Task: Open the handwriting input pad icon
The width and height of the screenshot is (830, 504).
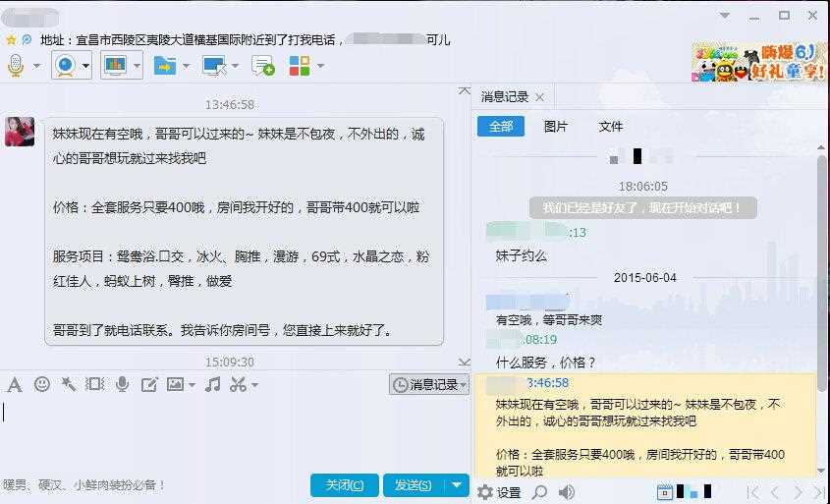Action: 148,384
